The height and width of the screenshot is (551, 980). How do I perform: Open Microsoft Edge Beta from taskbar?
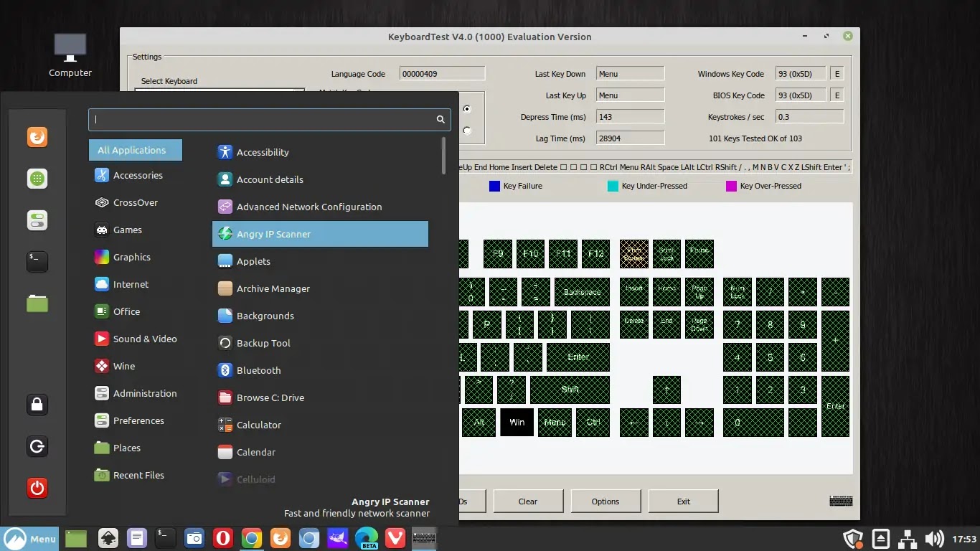tap(367, 537)
